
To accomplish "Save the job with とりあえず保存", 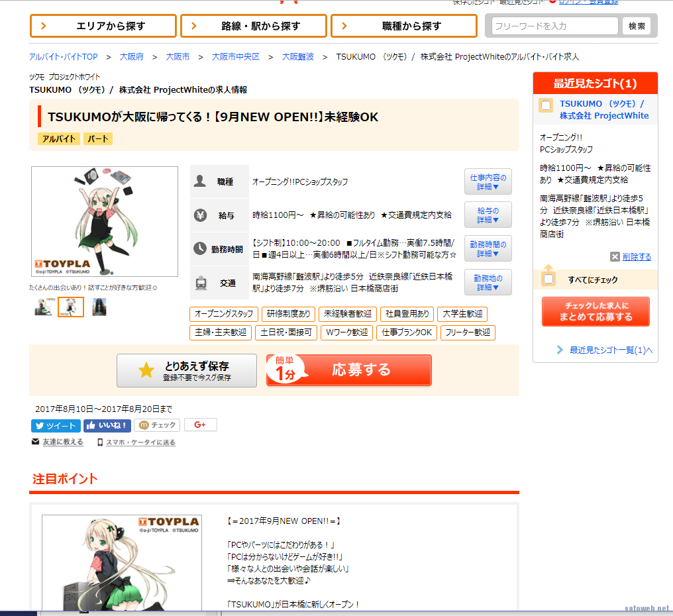I will pos(187,370).
